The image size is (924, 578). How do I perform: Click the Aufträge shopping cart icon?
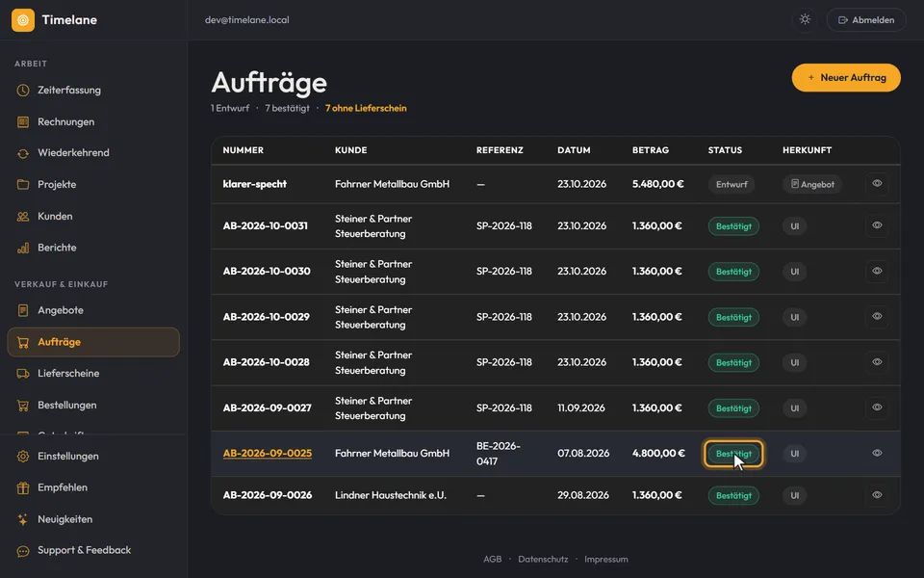click(x=23, y=342)
